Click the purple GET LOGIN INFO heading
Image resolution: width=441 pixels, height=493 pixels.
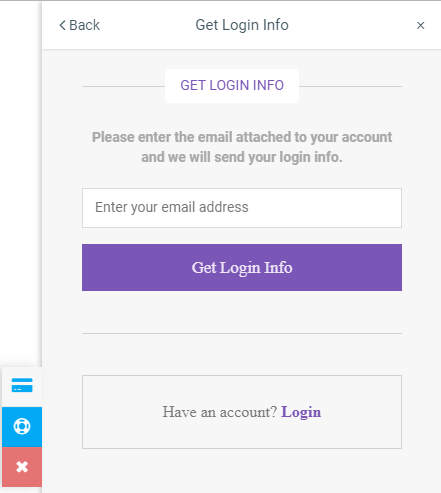[232, 85]
